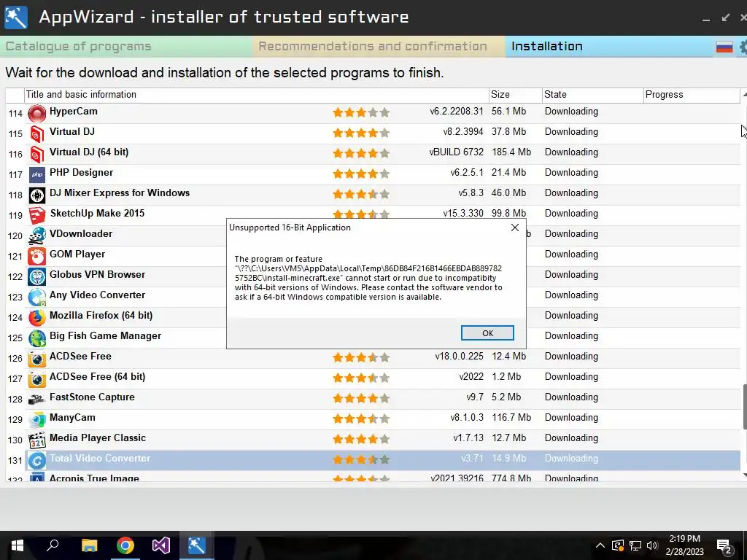The height and width of the screenshot is (560, 747).
Task: Click version v6.2.2208.31 of HyperCam
Action: [457, 112]
